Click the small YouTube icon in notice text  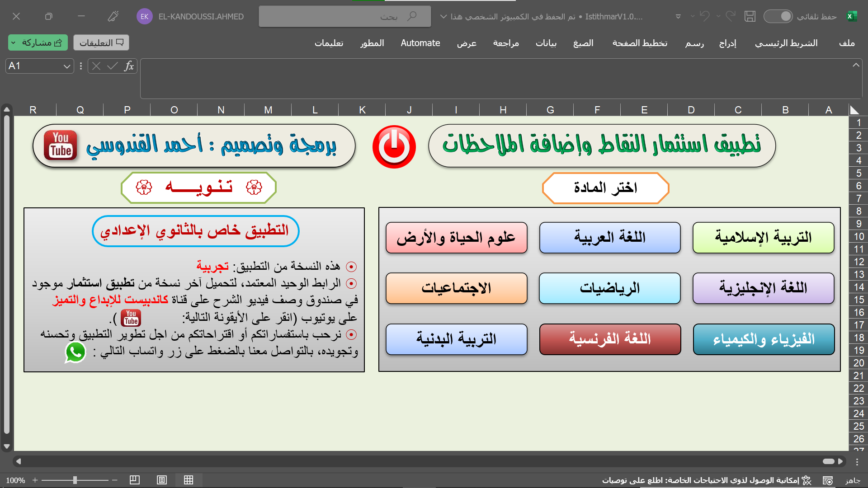coord(131,318)
